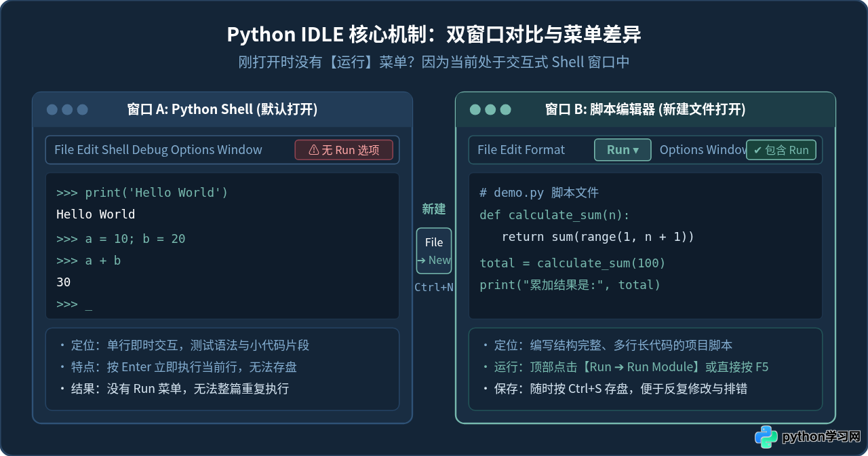Click the heading 'Python IDLE 核心机制:双窗口对比与菜单差异'
The width and height of the screenshot is (868, 456).
(x=434, y=35)
